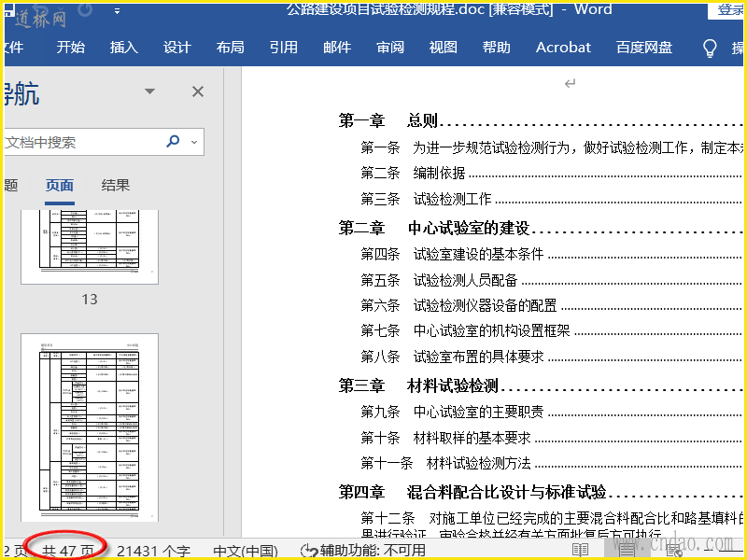This screenshot has height=560, width=747.
Task: Open word count 21431 个字
Action: [x=153, y=551]
